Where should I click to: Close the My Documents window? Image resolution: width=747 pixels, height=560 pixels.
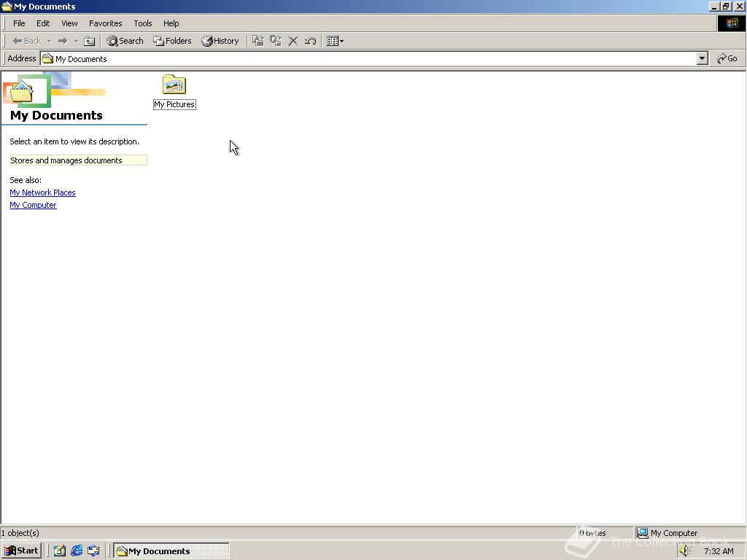[x=740, y=6]
